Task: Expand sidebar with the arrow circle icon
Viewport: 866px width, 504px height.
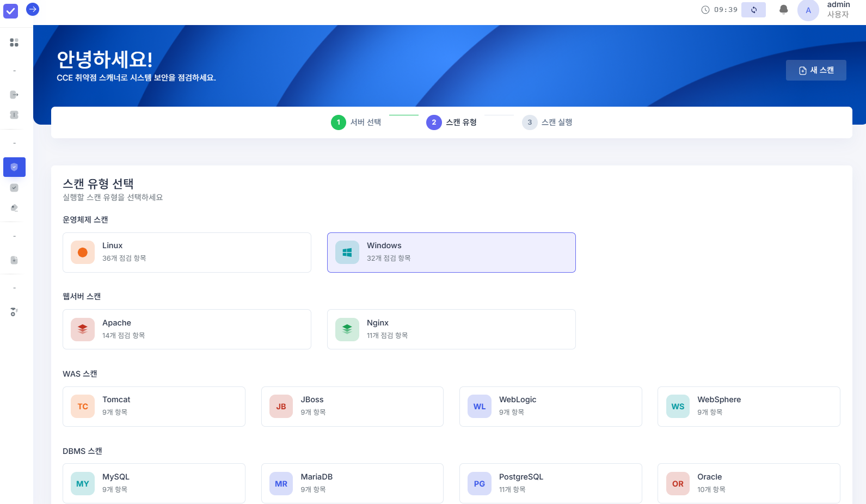Action: point(33,9)
